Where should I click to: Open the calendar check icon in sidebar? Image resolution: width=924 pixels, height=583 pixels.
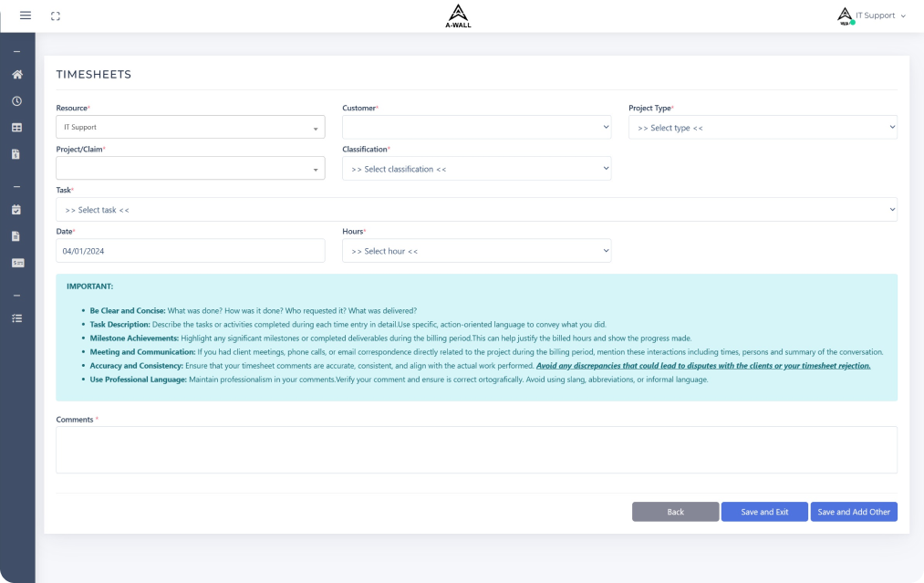[16, 209]
